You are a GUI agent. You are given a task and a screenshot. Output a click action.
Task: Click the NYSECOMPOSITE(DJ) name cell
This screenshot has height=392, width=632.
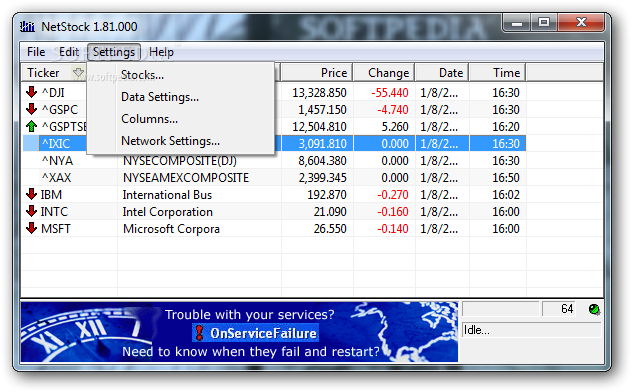pyautogui.click(x=180, y=161)
